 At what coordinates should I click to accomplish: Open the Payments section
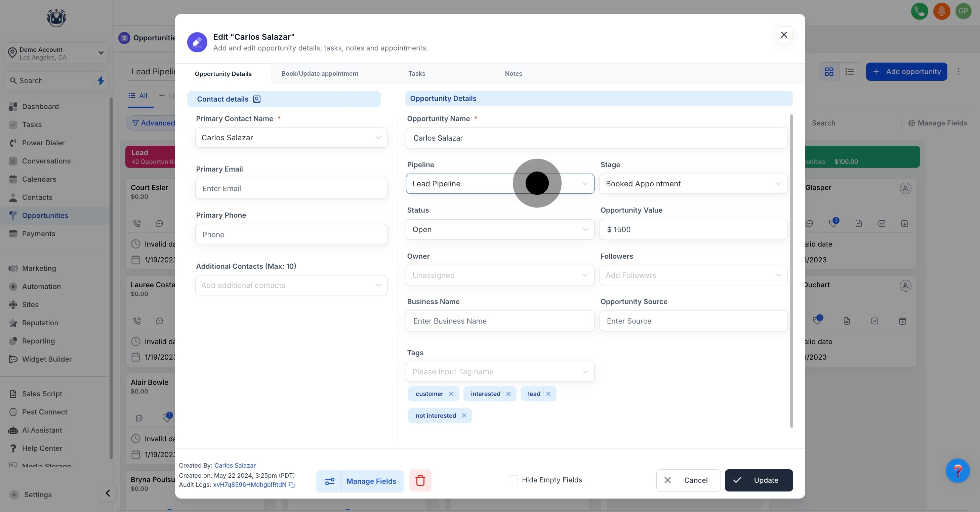[x=38, y=234]
